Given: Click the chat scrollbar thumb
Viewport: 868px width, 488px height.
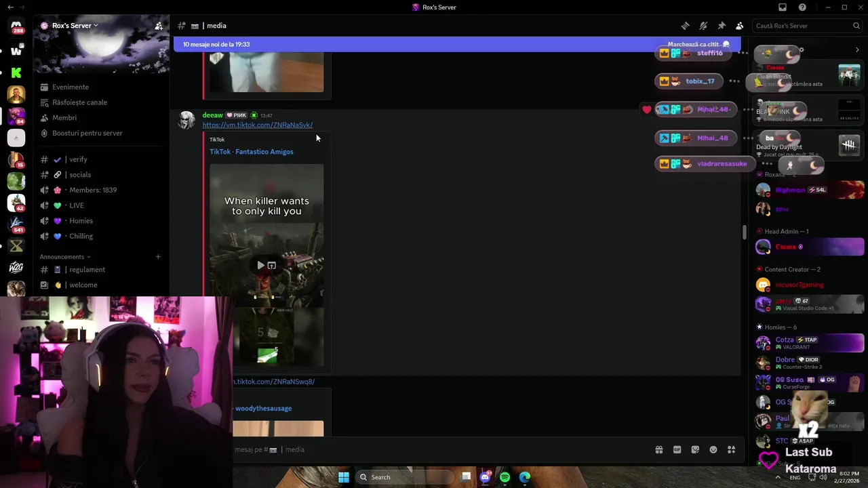Looking at the screenshot, I should 744,232.
